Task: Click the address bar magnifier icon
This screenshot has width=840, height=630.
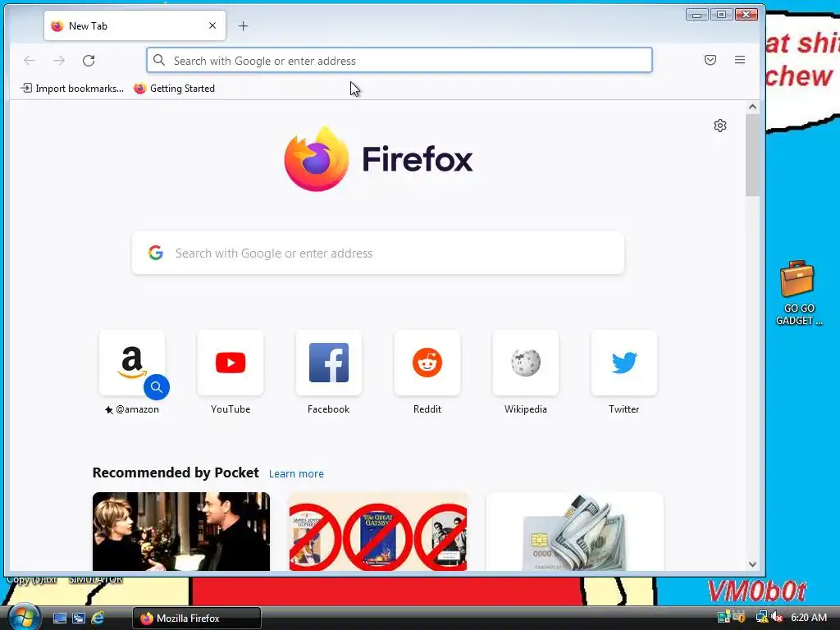Action: click(x=159, y=60)
